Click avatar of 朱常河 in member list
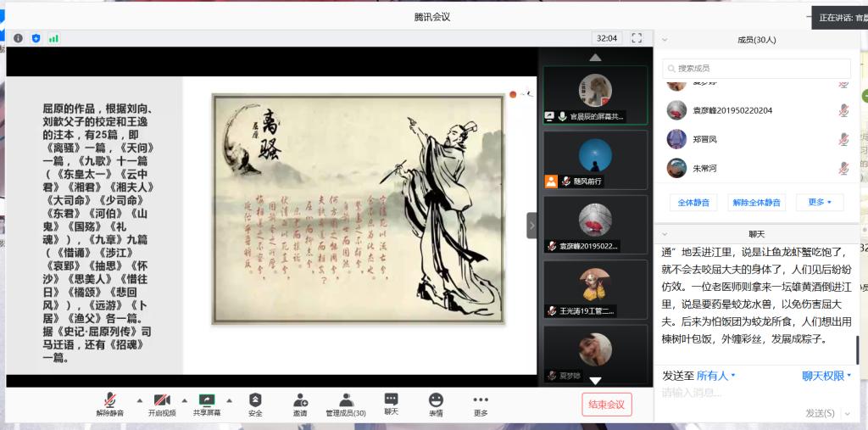The width and height of the screenshot is (868, 430). (x=676, y=168)
